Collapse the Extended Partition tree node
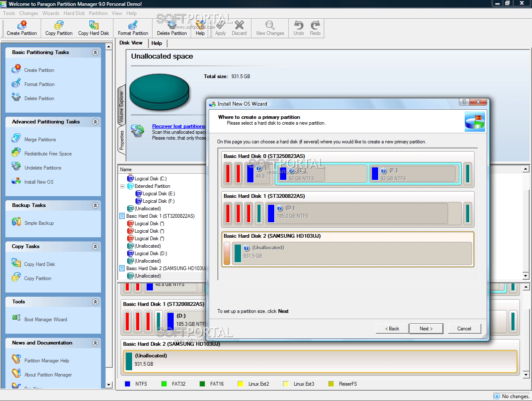The width and height of the screenshot is (532, 401). 122,186
